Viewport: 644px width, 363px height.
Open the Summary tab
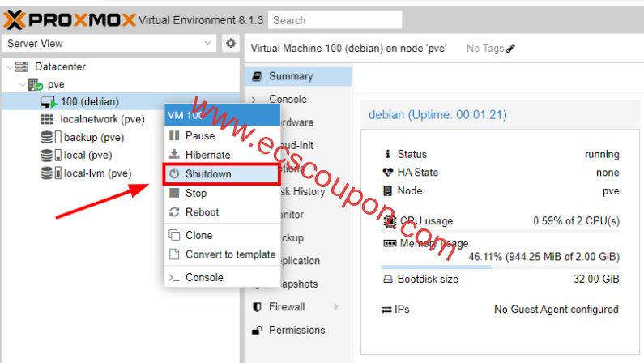[290, 76]
